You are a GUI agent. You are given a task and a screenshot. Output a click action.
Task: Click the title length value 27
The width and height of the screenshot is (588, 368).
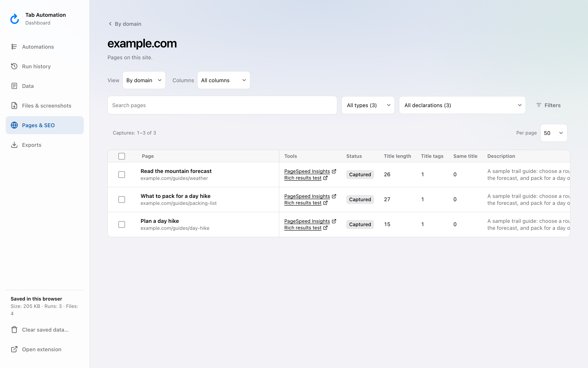point(387,199)
